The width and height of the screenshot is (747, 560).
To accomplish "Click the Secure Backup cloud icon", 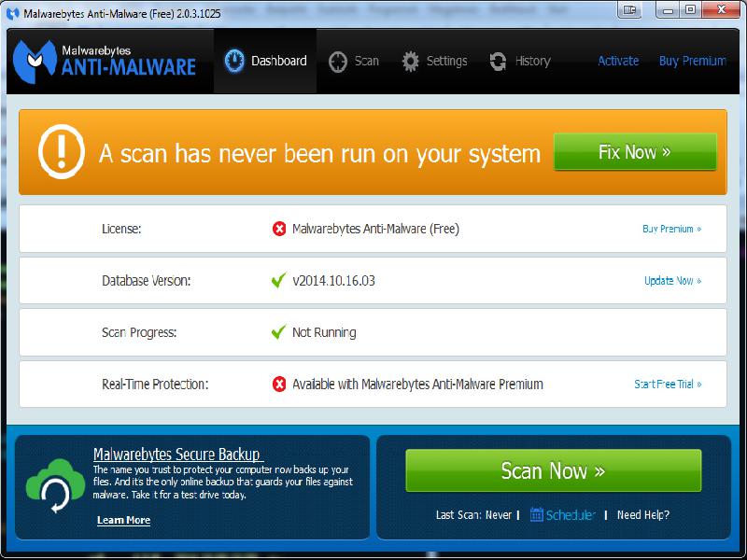I will [x=55, y=485].
